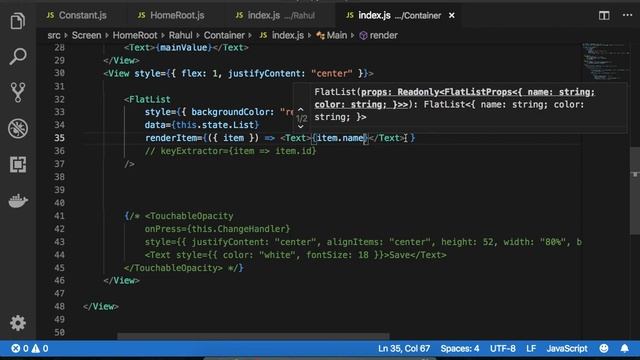Click renderItem on line 35
This screenshot has width=640, height=360.
[x=171, y=138]
